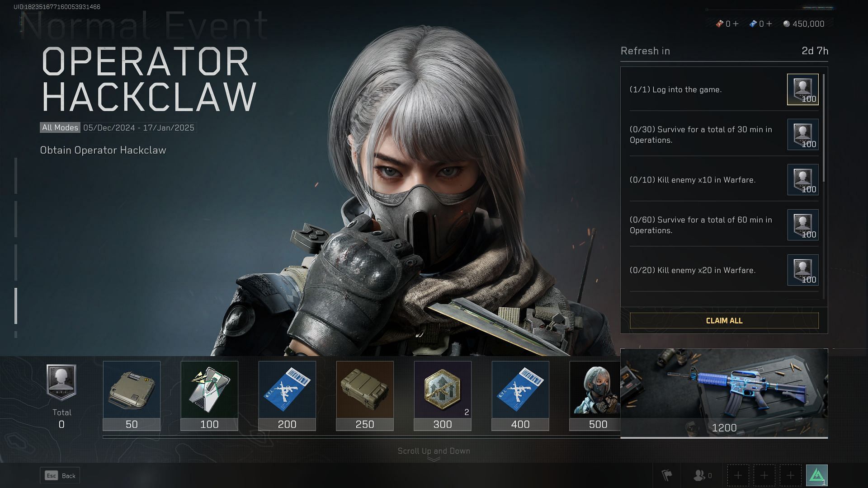Click the 500 points reward item icon
Screen dimensions: 868x488
point(598,389)
